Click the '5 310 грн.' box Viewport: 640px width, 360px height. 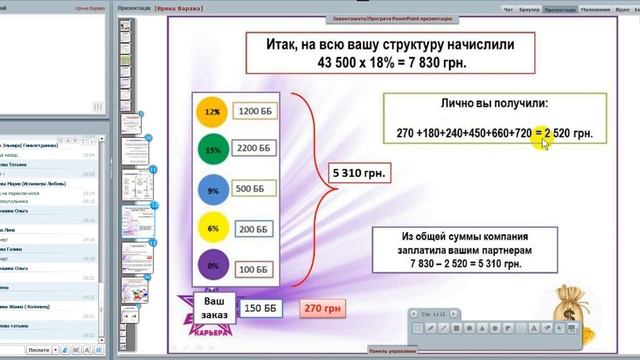(359, 173)
